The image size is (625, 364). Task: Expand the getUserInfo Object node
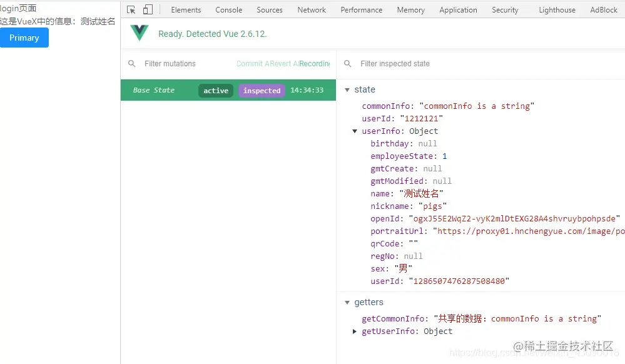pos(355,331)
